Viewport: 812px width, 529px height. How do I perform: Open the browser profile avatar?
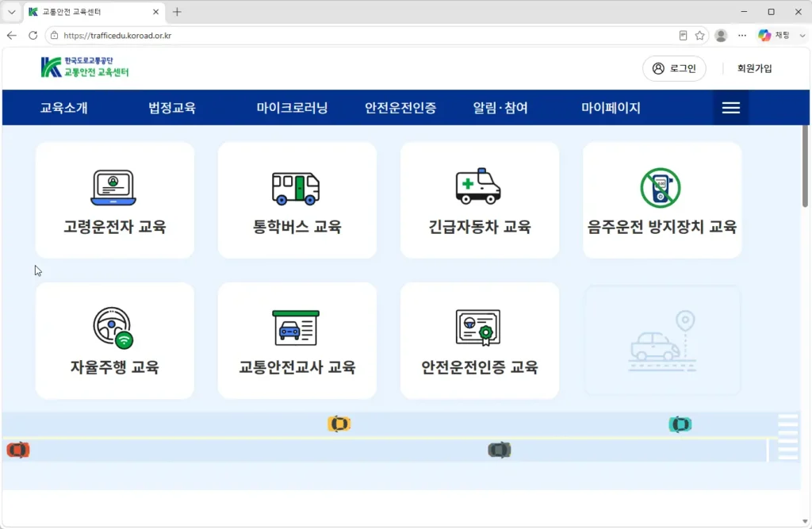(721, 35)
